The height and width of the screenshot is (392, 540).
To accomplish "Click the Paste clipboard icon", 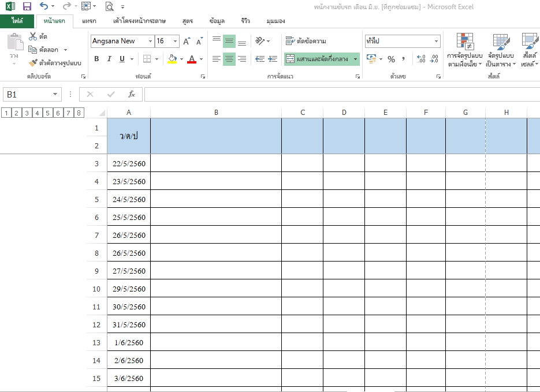I will [x=14, y=42].
